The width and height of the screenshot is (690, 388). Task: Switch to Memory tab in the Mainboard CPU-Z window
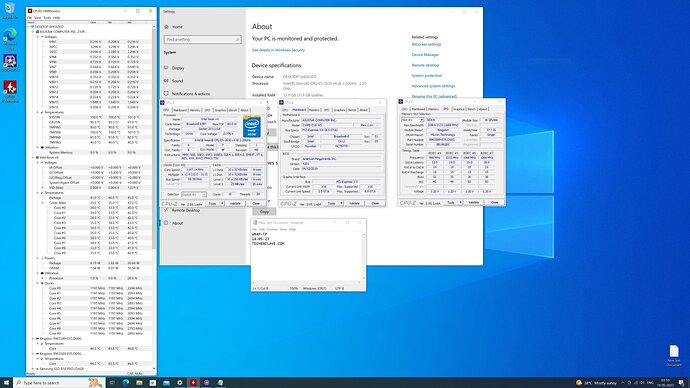tap(314, 110)
